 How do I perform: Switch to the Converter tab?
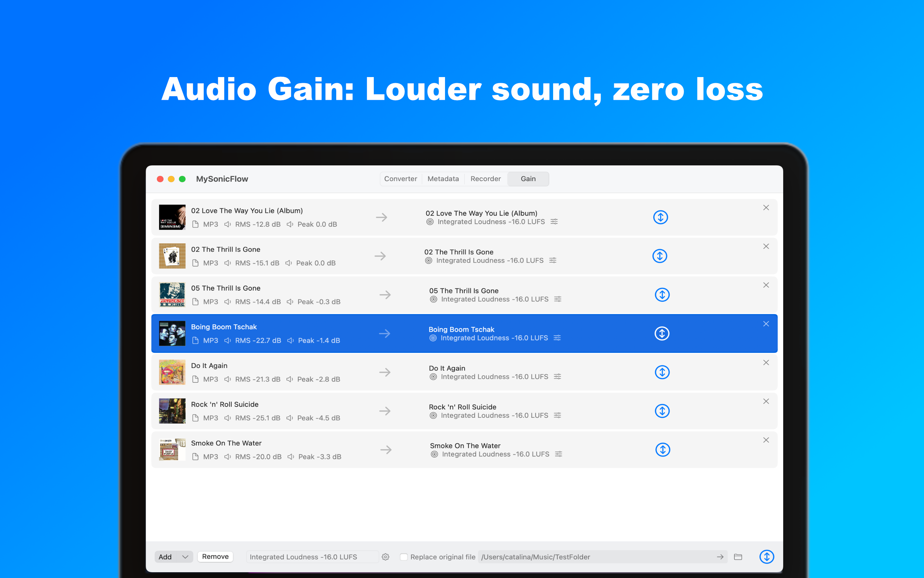[x=400, y=179]
